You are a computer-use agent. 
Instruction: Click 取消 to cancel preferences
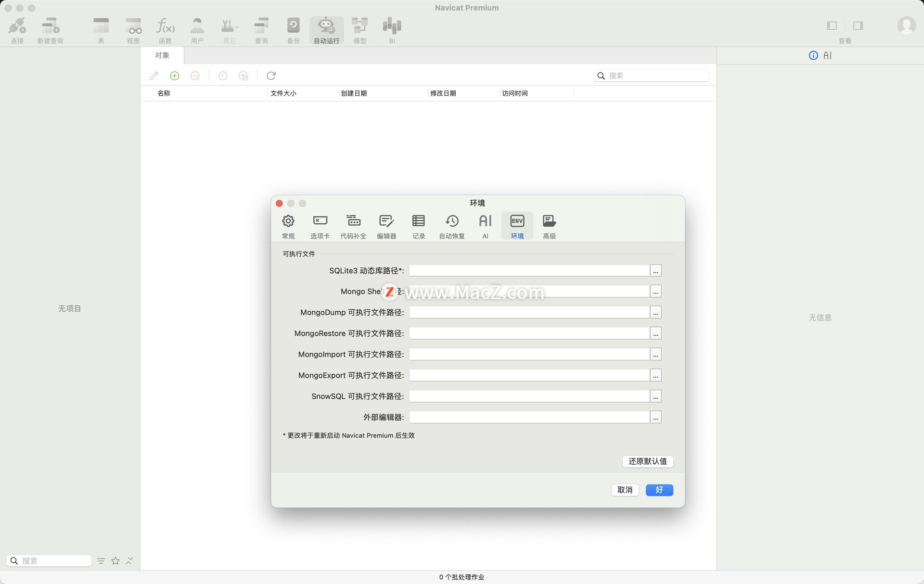tap(625, 490)
